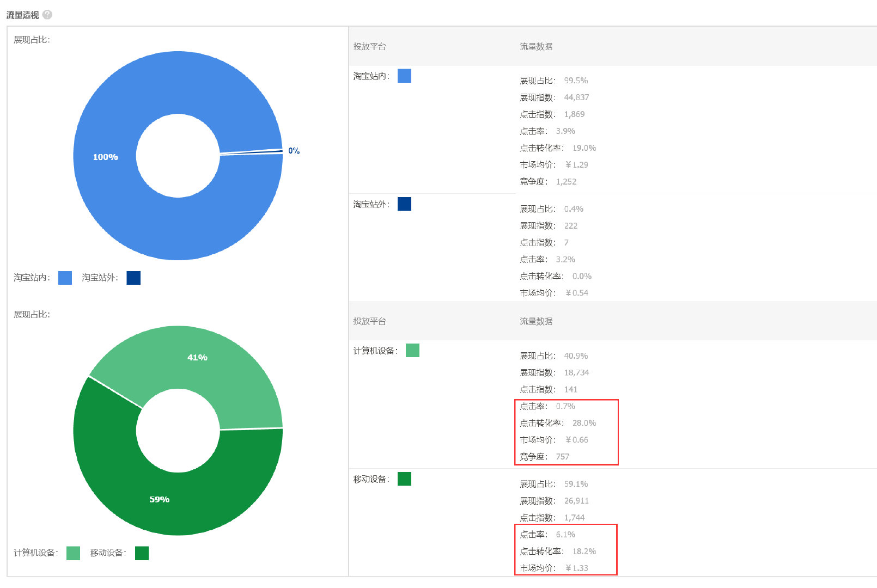Expand the 移动设备 traffic data section
The width and height of the screenshot is (877, 588).
(x=372, y=479)
